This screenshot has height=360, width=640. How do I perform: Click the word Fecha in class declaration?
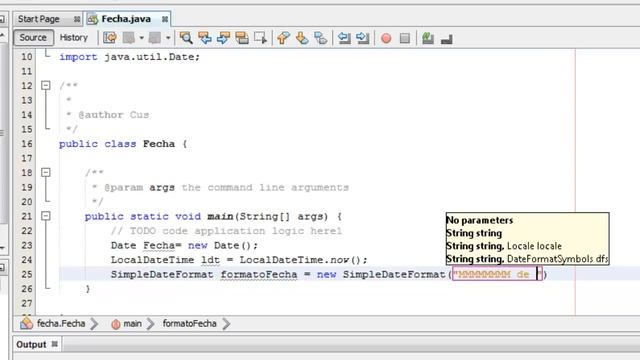159,144
